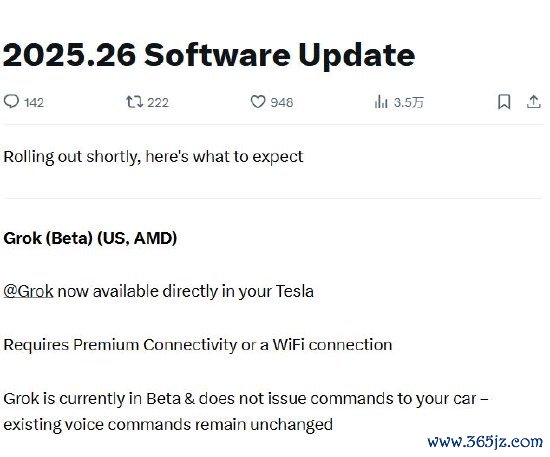Click 'existing voice commands remain unchanged' line

coord(168,425)
